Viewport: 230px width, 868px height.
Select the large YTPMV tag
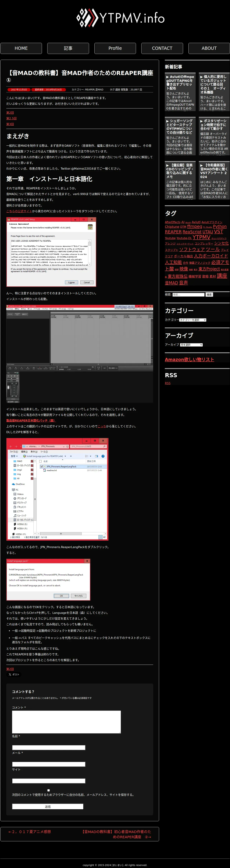point(201,237)
